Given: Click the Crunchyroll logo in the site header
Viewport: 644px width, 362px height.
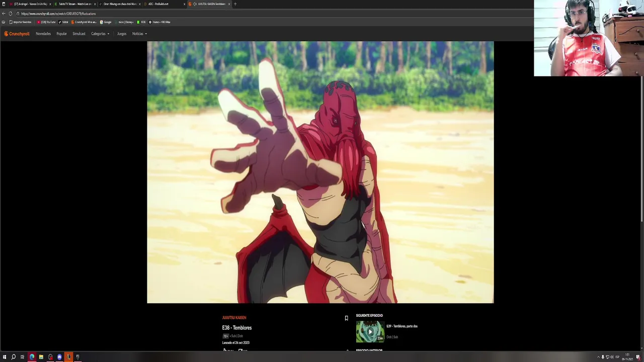Looking at the screenshot, I should coord(17,34).
